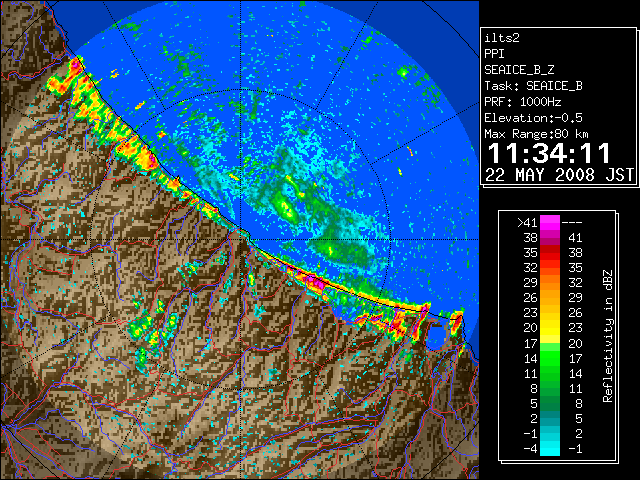Pick the yellow swatch at 20–23 dBZ
Screen dimensions: 640x480
tap(550, 328)
